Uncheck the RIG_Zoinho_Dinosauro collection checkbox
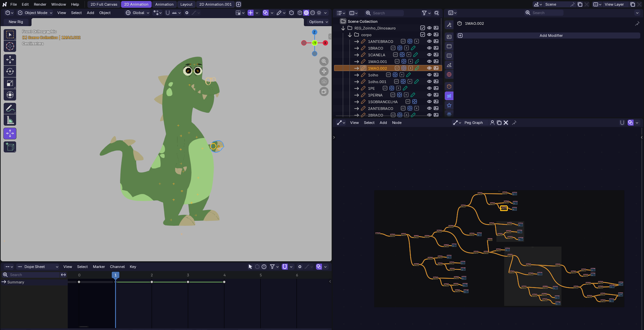Screen dimensions: 644x330 423,28
